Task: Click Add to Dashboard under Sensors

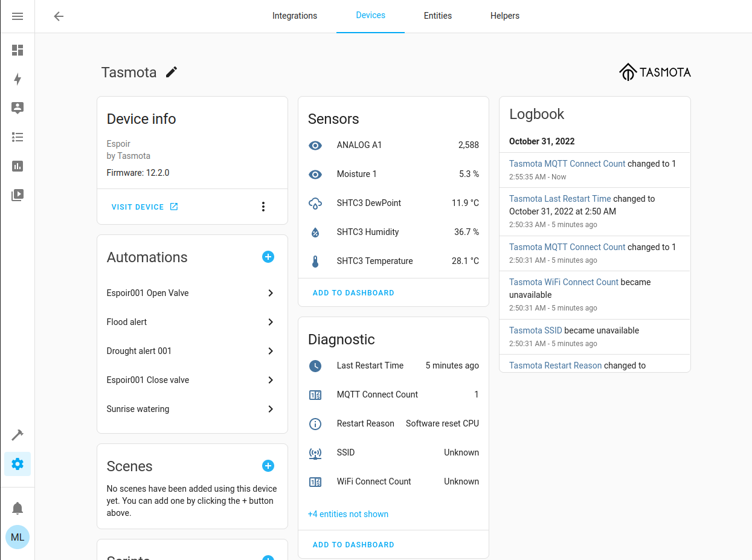Action: (x=353, y=293)
